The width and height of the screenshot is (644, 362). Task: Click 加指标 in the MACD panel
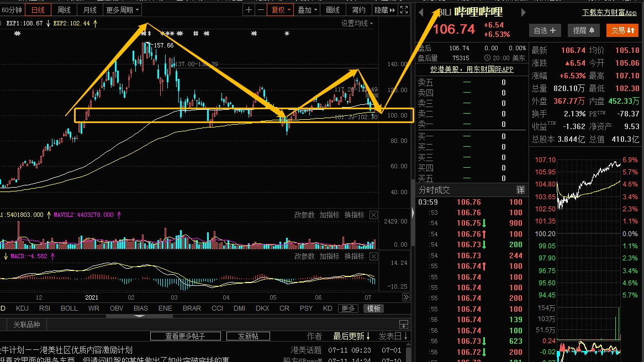tap(329, 256)
